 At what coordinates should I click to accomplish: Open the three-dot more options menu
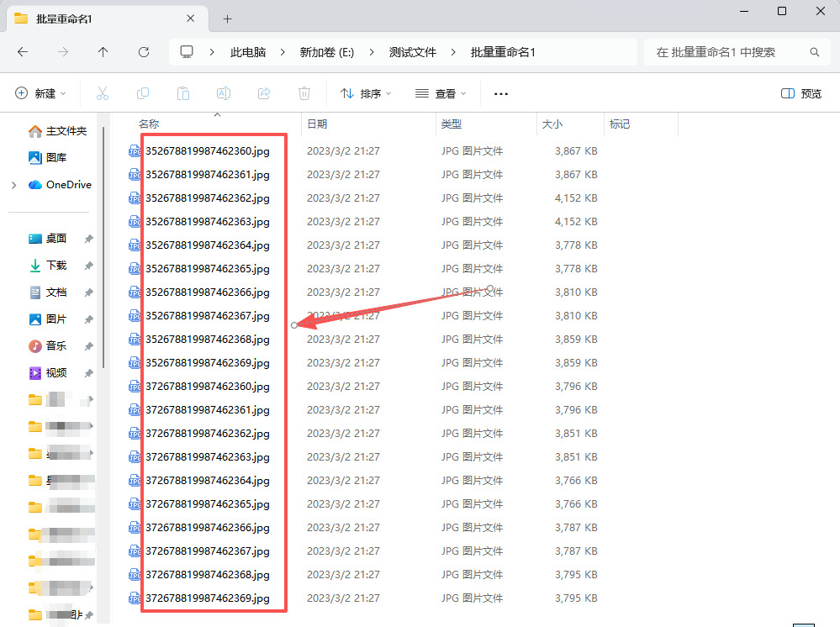click(x=501, y=93)
